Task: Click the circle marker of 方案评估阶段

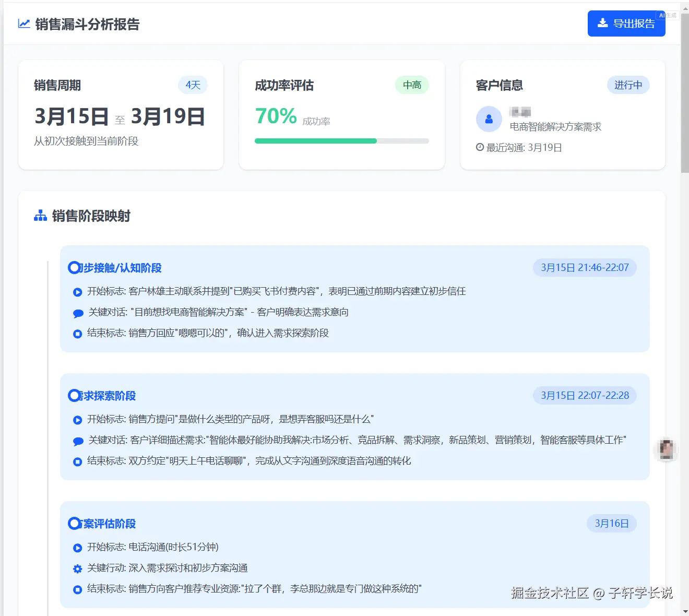Action: 74,524
